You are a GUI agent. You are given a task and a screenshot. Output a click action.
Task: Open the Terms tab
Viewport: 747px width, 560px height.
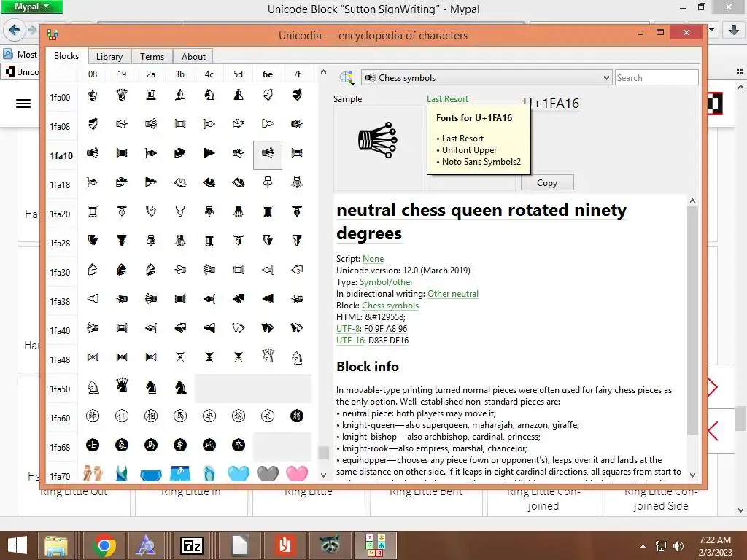tap(152, 57)
